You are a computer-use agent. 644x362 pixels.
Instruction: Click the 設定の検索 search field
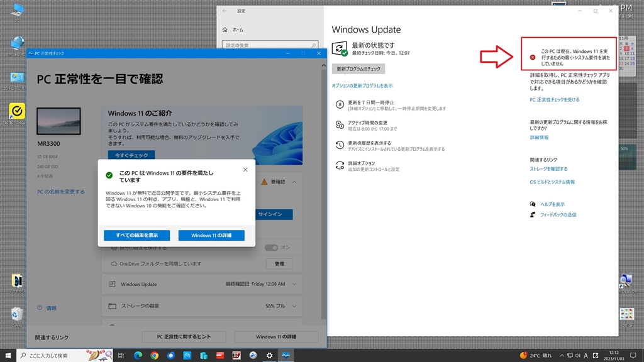pos(270,45)
